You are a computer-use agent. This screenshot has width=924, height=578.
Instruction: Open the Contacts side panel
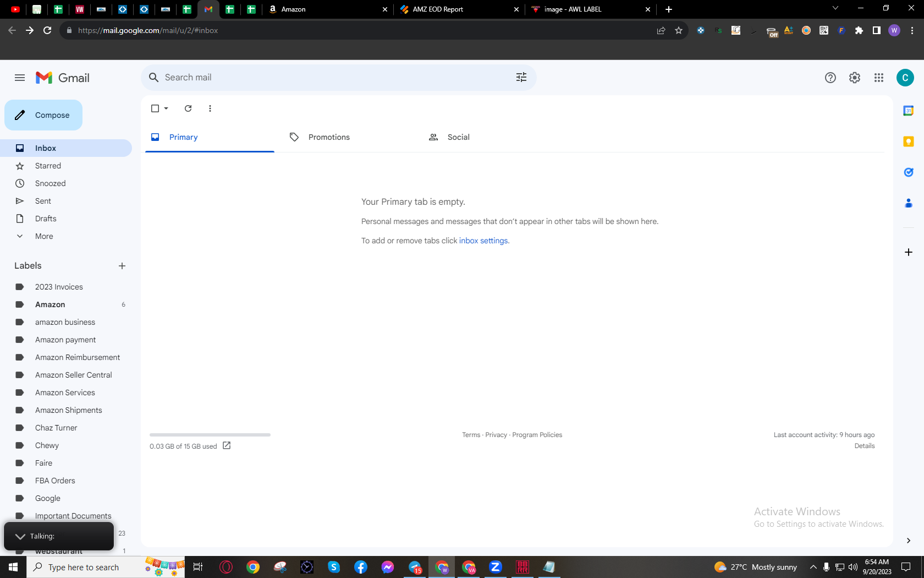pos(909,203)
